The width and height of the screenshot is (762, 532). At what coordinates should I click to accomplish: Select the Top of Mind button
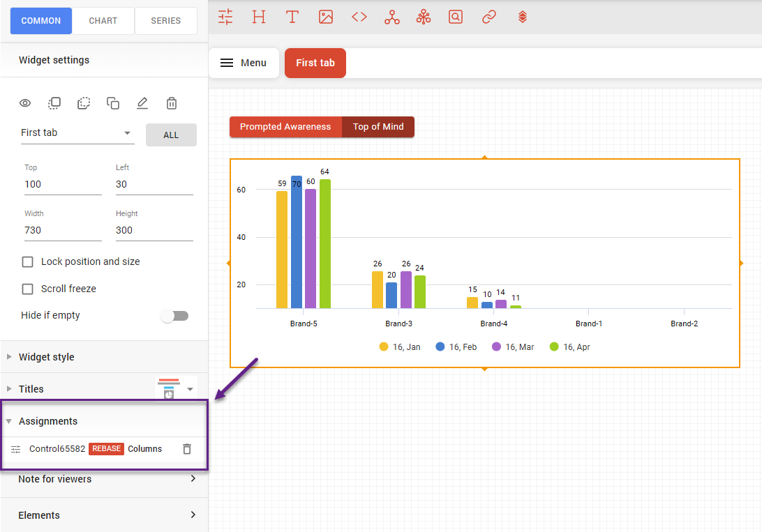click(378, 127)
